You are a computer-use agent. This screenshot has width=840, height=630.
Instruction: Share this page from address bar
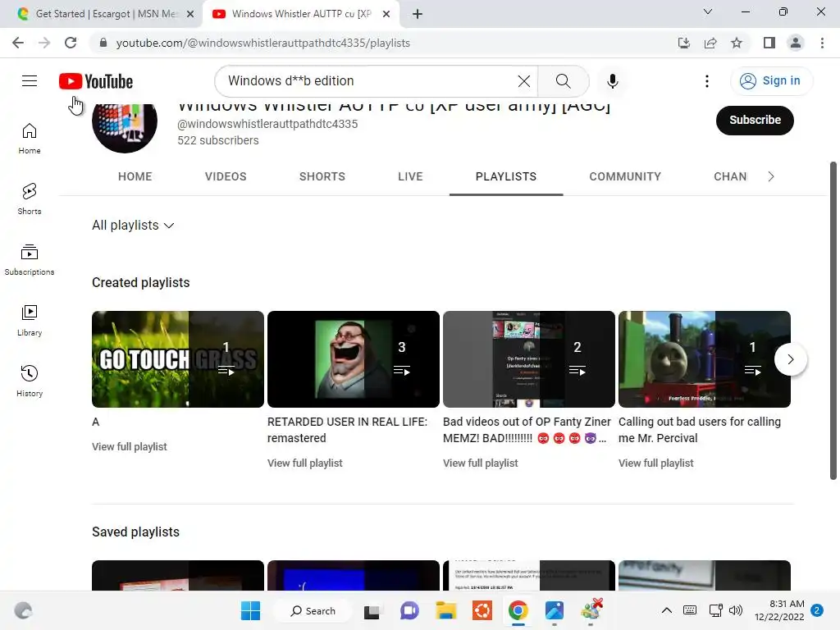coord(710,43)
